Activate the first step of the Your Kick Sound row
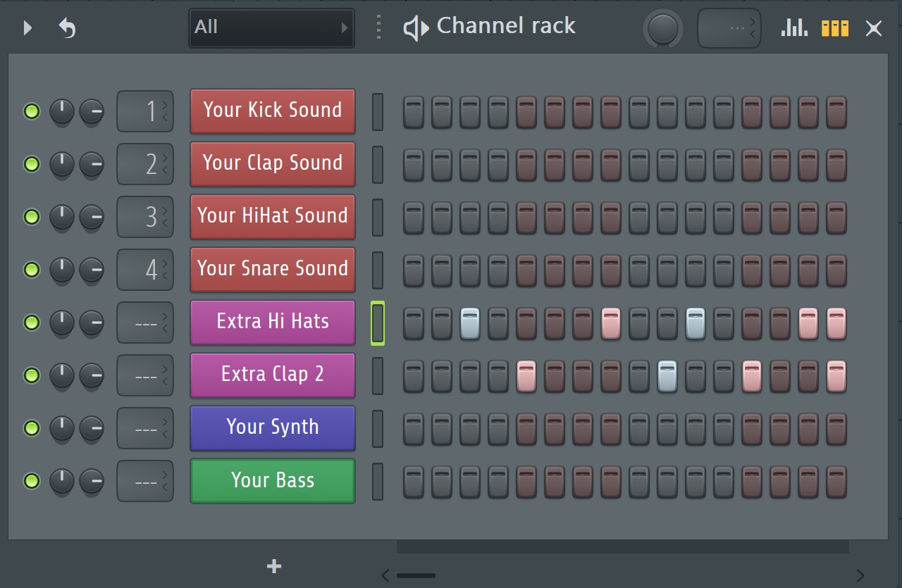This screenshot has width=902, height=588. 413,111
